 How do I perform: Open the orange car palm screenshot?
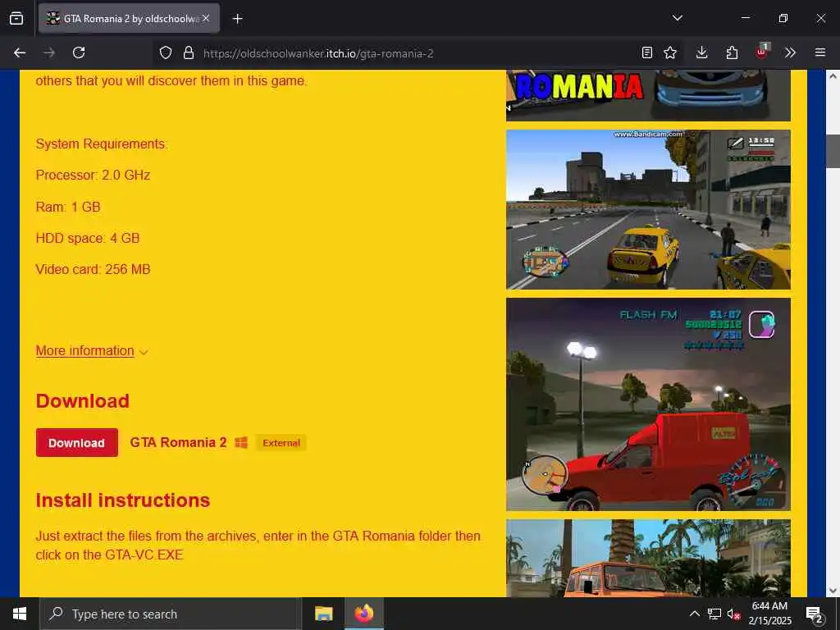(x=648, y=558)
